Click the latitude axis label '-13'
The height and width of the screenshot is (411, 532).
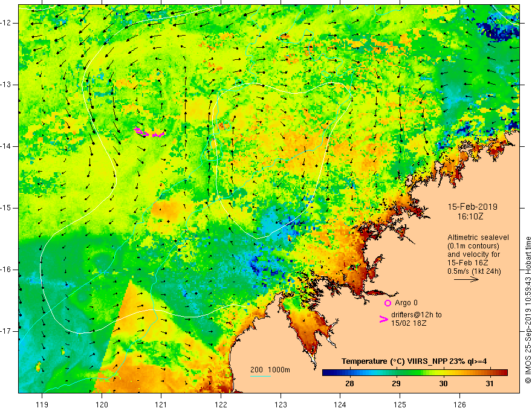click(6, 85)
